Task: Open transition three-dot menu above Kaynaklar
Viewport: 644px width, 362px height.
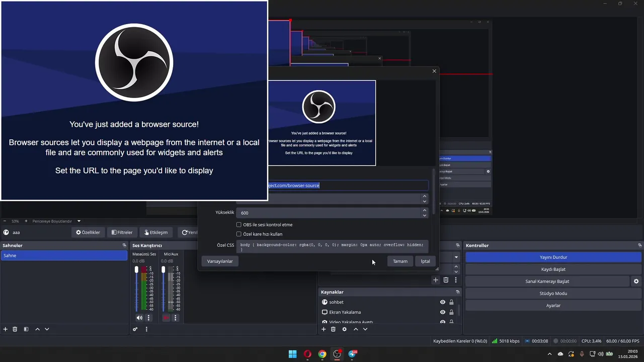Action: pos(456,280)
